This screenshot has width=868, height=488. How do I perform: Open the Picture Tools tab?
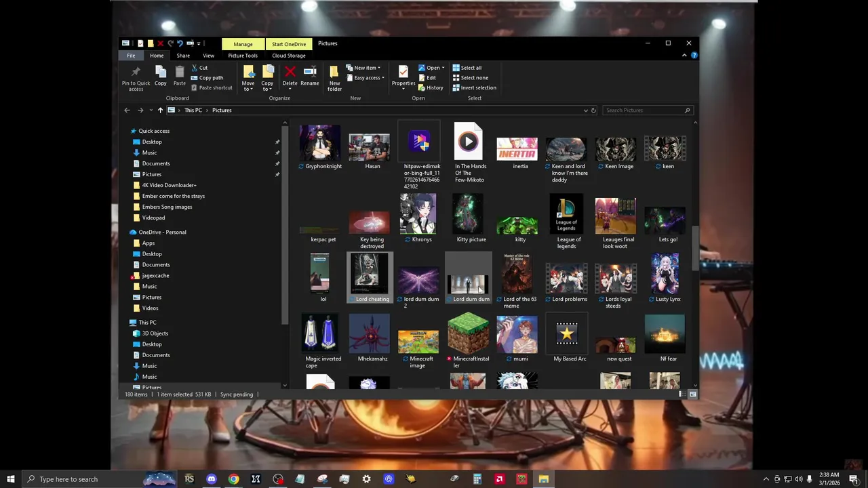point(243,56)
